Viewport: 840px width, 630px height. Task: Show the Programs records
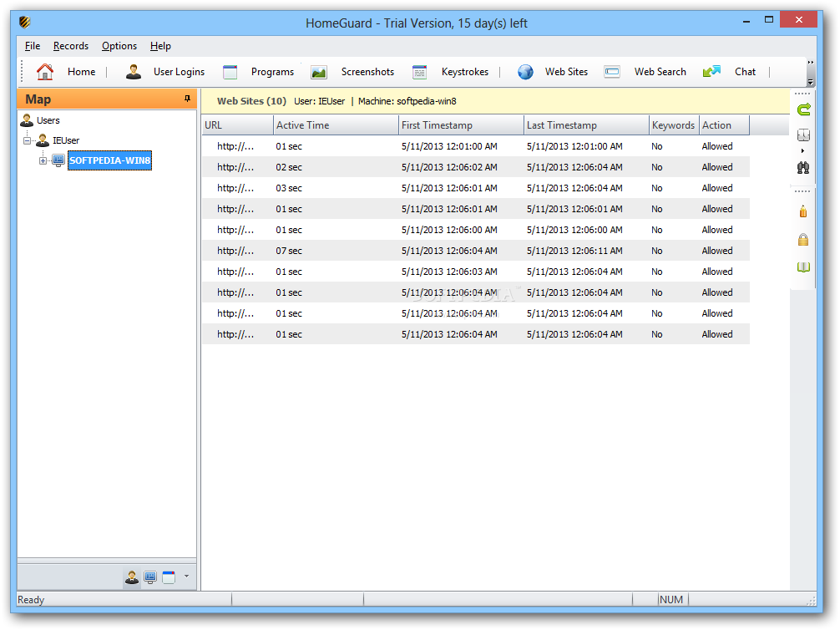258,72
